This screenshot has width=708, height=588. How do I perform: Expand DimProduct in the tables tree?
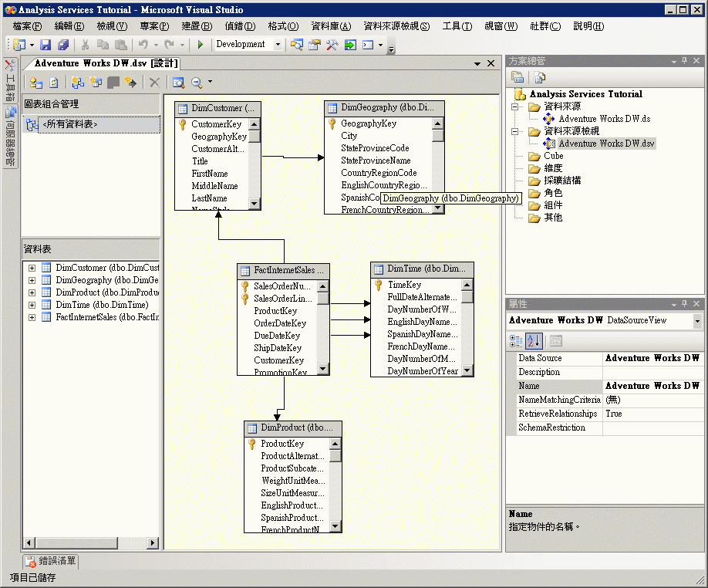tap(32, 292)
